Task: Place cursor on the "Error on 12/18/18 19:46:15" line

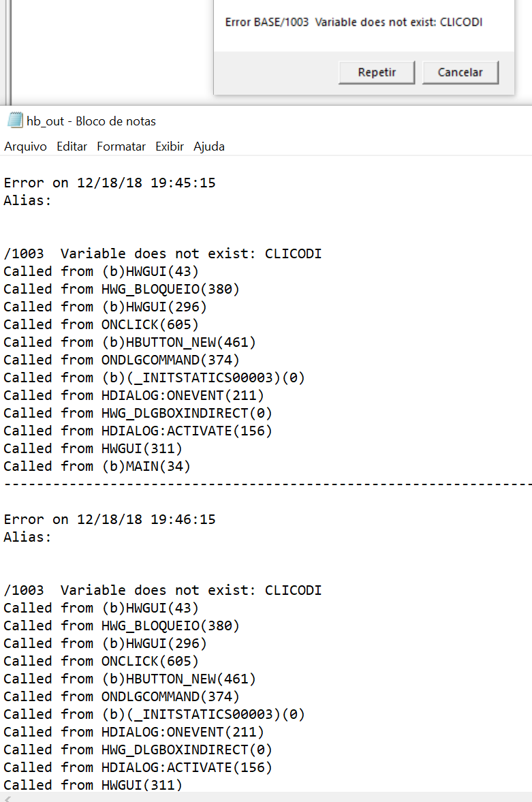Action: point(110,519)
